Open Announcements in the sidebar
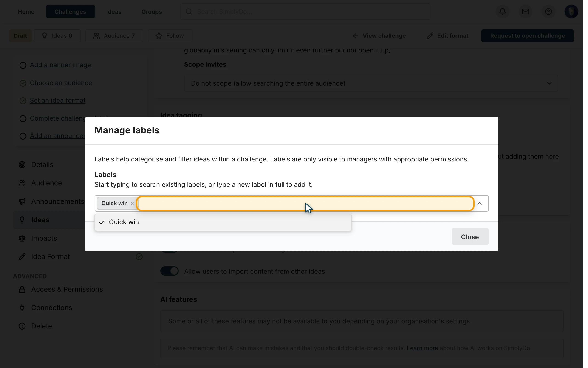The height and width of the screenshot is (368, 588). 58,201
